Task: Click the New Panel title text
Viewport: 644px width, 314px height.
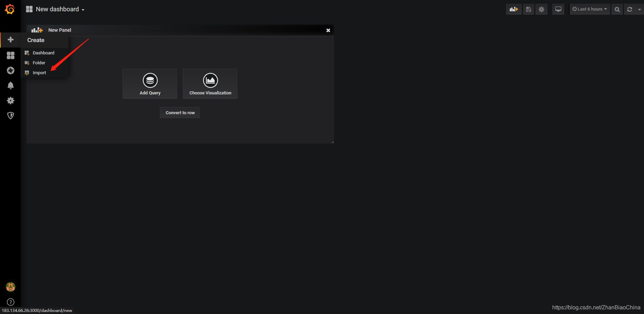Action: tap(60, 30)
